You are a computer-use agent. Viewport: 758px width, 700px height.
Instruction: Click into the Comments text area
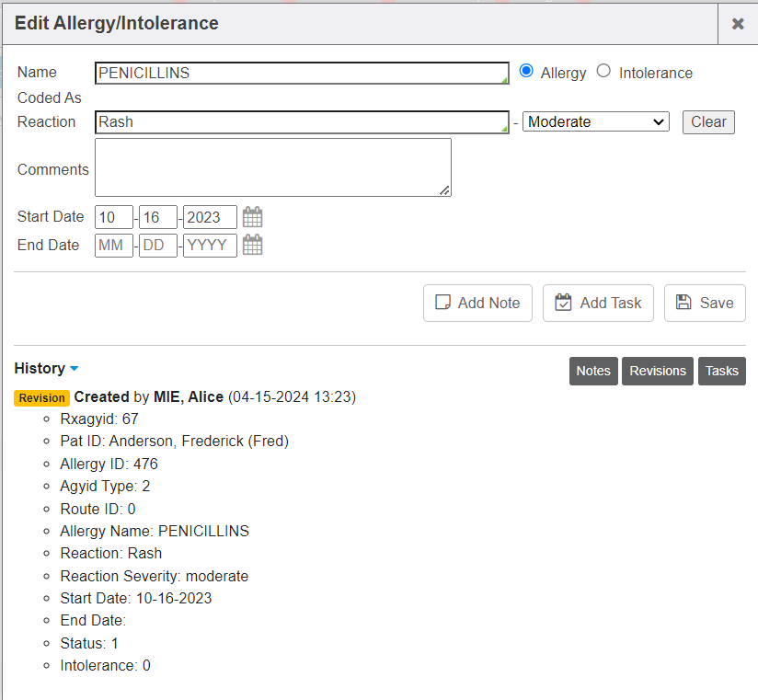click(x=272, y=167)
